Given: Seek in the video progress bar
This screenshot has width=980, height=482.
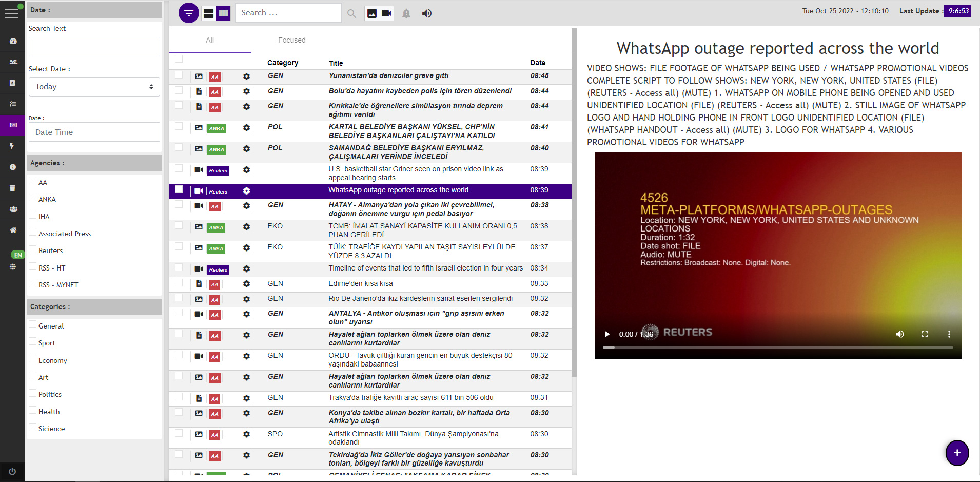Looking at the screenshot, I should [777, 348].
